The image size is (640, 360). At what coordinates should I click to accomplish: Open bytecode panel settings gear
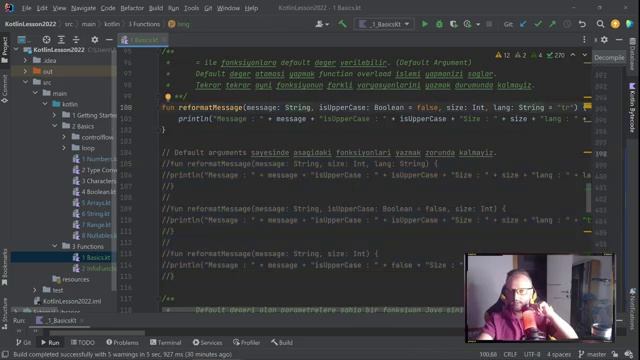click(604, 40)
